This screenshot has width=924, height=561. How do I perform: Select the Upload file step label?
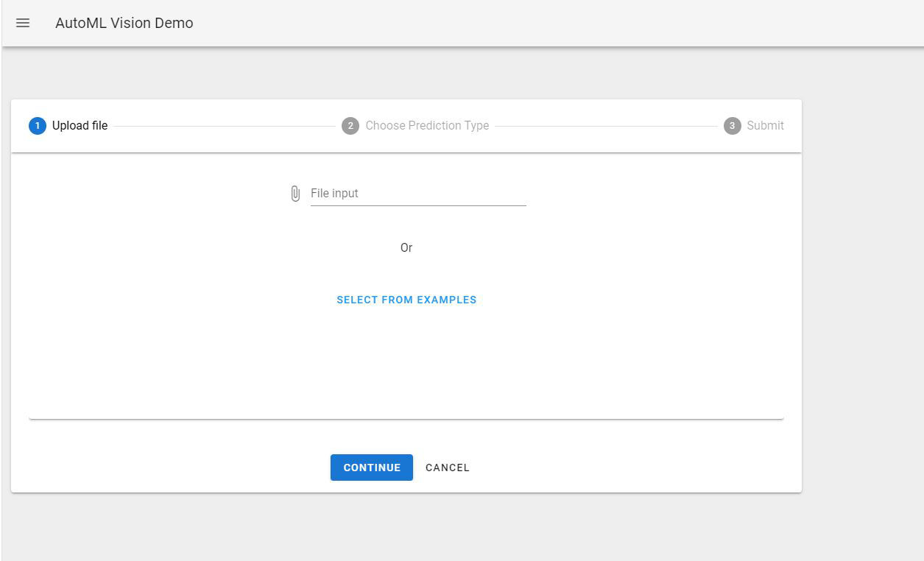click(80, 126)
